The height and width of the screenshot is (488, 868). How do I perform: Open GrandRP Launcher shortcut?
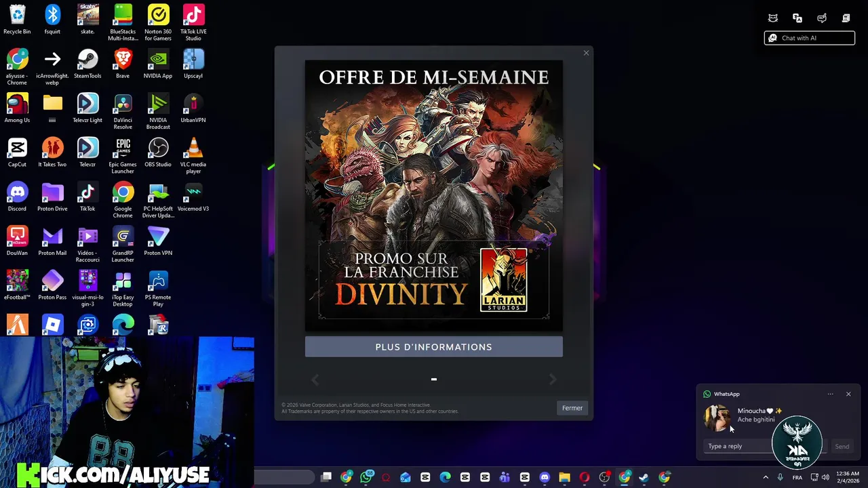click(123, 244)
